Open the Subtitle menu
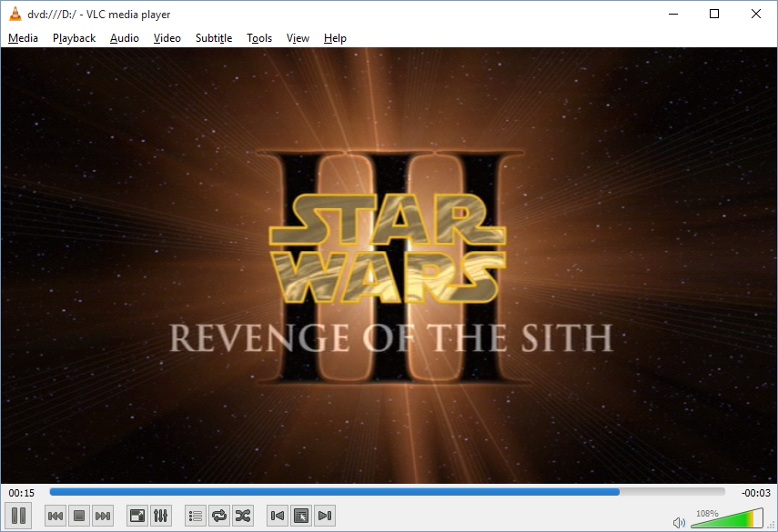Screen dimensions: 778x532 click(214, 38)
